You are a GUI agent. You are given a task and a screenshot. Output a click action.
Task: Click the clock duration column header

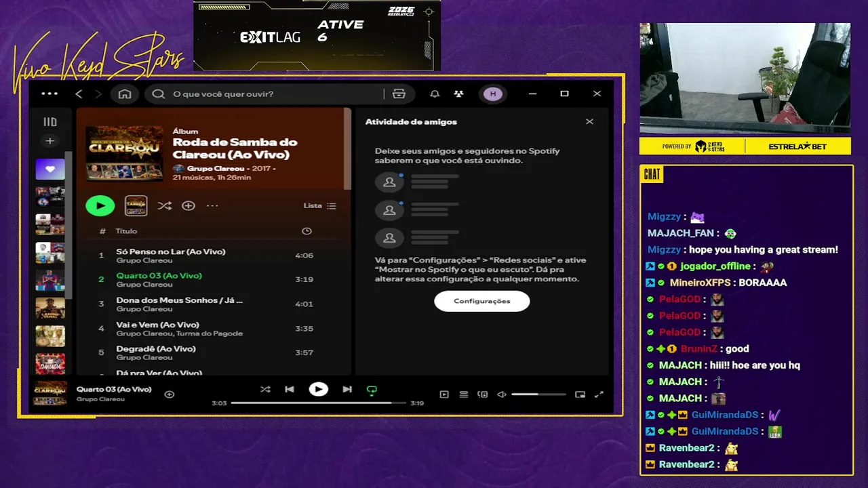click(x=307, y=231)
